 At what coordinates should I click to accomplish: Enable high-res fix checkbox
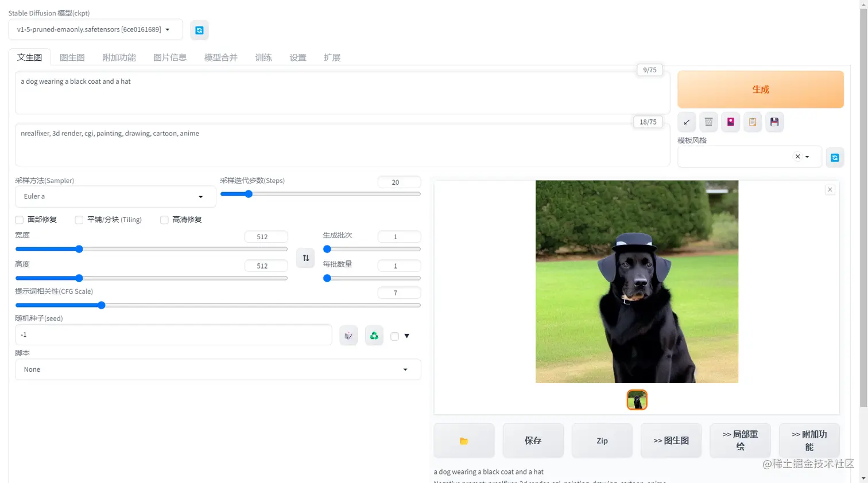click(164, 220)
